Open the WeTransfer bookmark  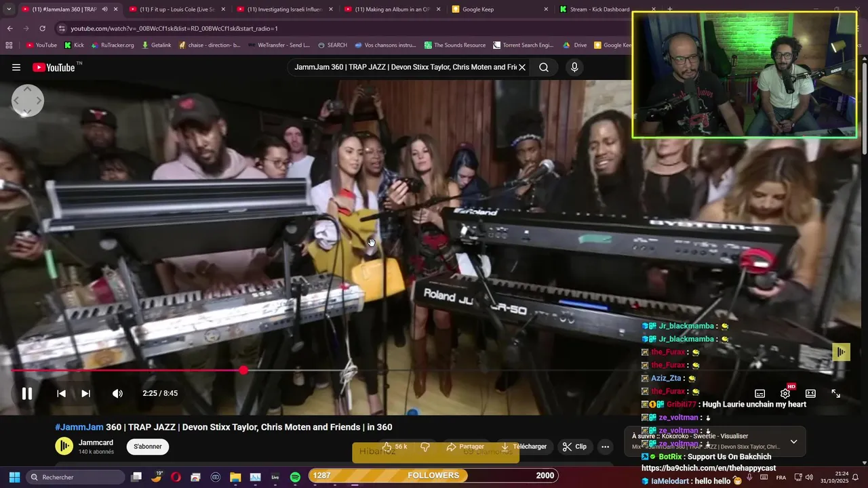(x=279, y=45)
